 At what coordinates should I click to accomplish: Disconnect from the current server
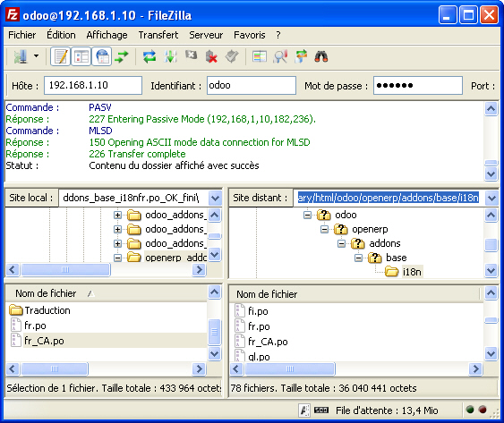coord(211,57)
